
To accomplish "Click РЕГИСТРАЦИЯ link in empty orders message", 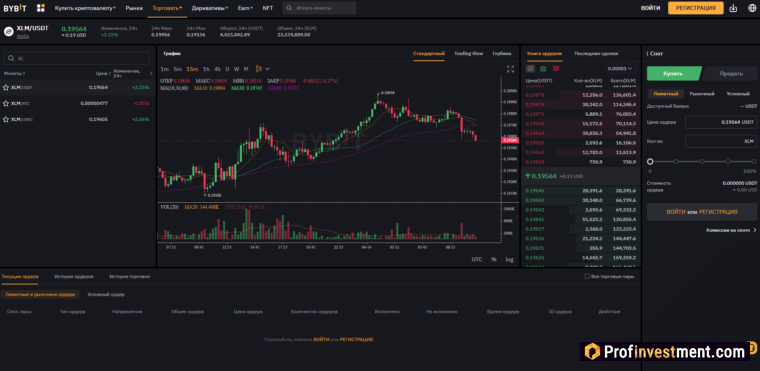I will pos(356,339).
